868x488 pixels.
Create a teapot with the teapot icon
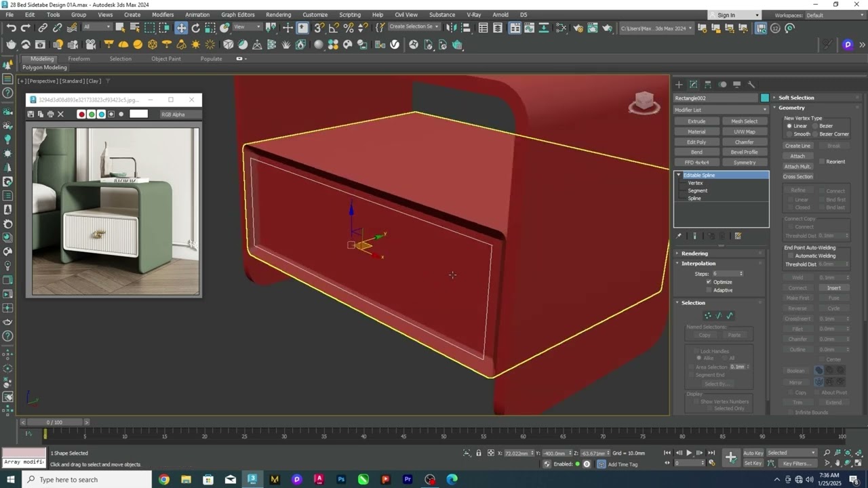point(12,45)
